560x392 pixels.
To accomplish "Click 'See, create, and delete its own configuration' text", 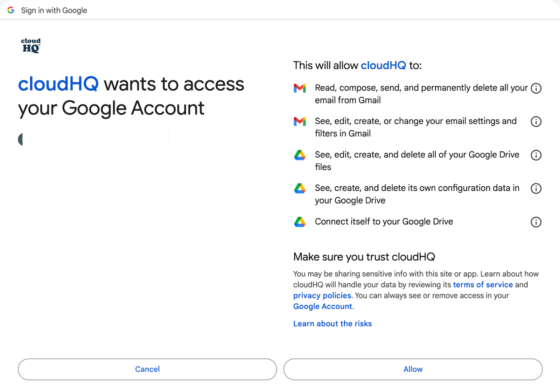I will pyautogui.click(x=417, y=194).
